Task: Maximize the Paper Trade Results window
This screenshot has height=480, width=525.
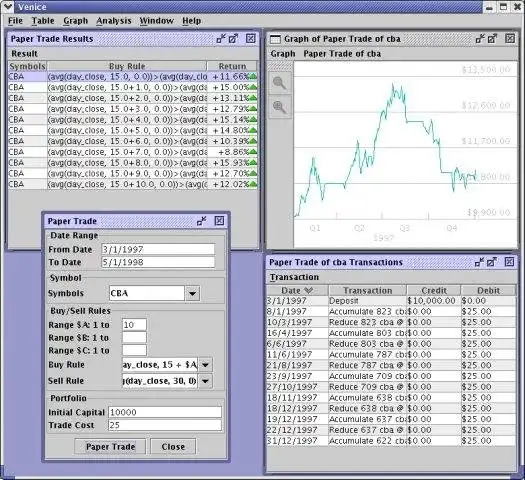Action: (233, 38)
